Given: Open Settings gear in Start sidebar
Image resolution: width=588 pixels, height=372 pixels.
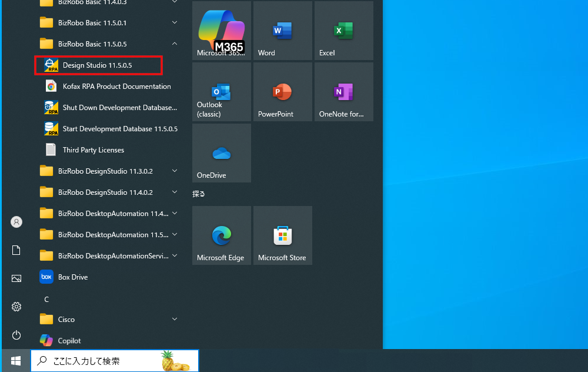Looking at the screenshot, I should coord(16,307).
